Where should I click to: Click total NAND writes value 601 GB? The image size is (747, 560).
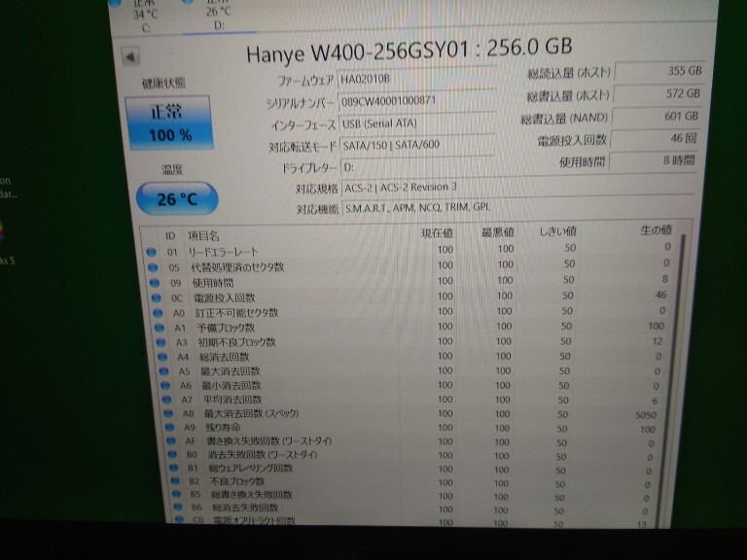656,117
